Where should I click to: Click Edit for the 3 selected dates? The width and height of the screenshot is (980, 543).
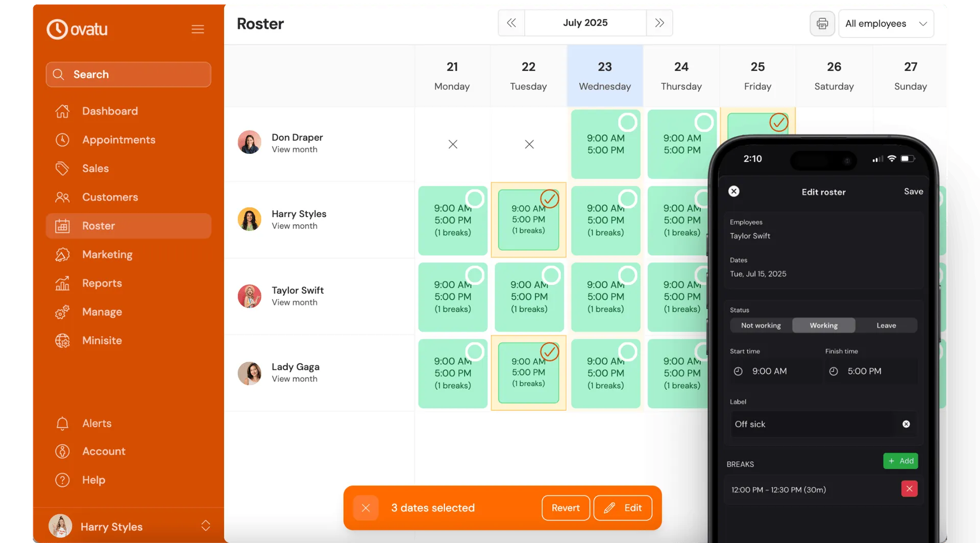tap(623, 507)
